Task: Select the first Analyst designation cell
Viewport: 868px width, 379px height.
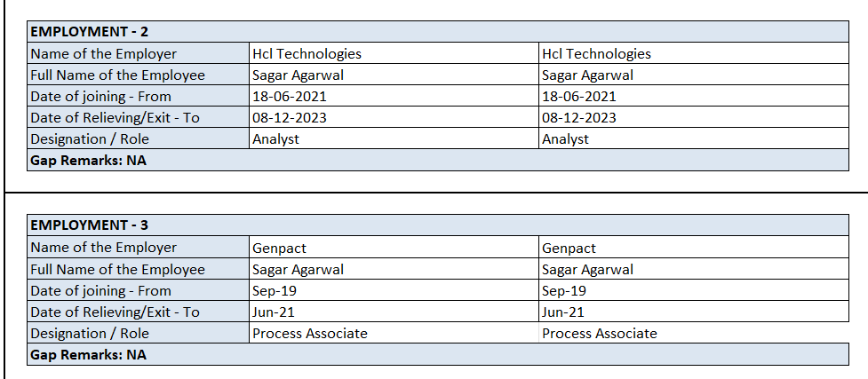Action: tap(275, 138)
